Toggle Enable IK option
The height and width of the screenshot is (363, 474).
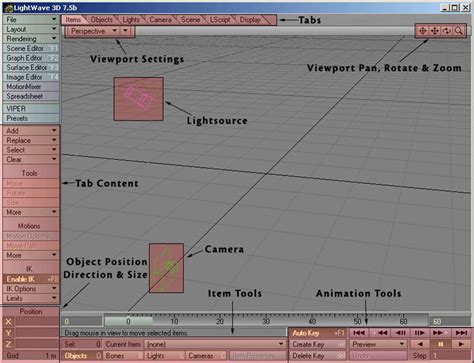point(31,279)
